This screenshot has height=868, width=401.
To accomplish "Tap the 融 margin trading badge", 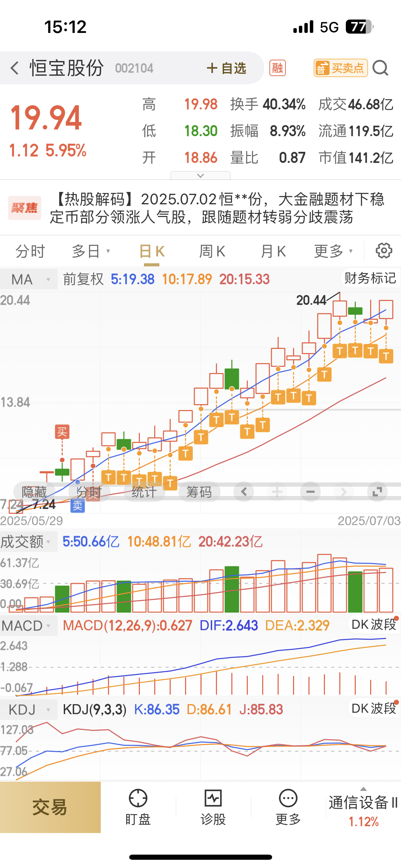I will click(277, 68).
